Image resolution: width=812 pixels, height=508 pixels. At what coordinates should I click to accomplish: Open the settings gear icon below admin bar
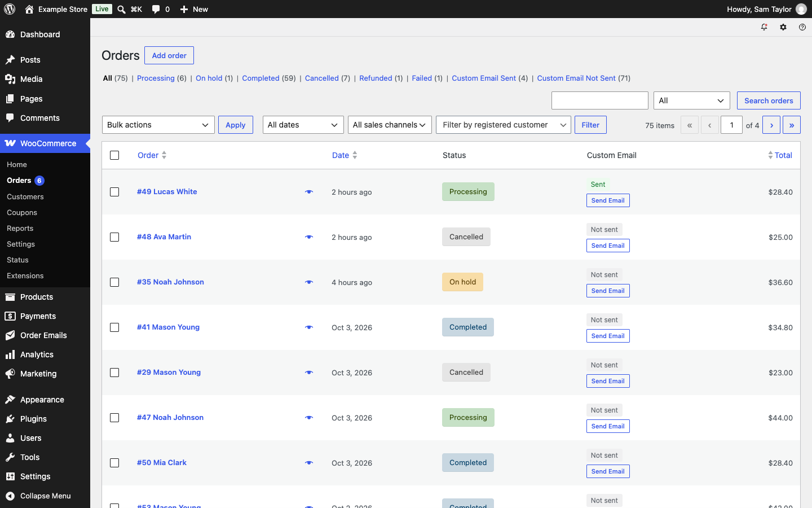coord(783,27)
